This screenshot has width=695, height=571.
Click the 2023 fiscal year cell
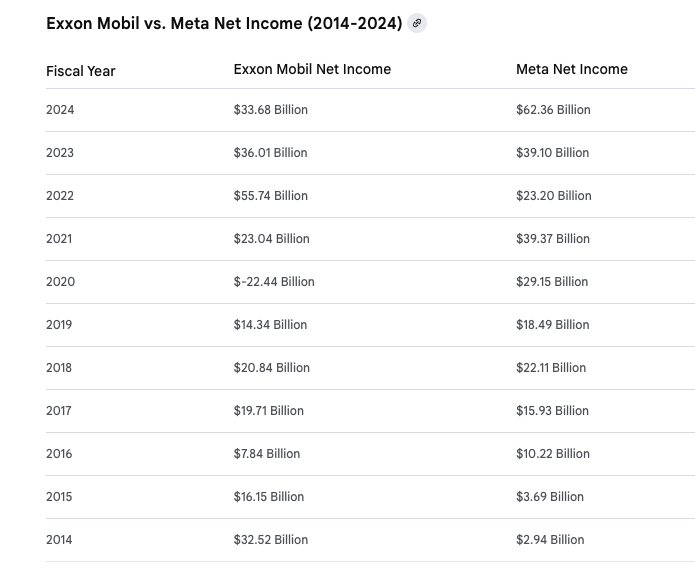coord(60,153)
